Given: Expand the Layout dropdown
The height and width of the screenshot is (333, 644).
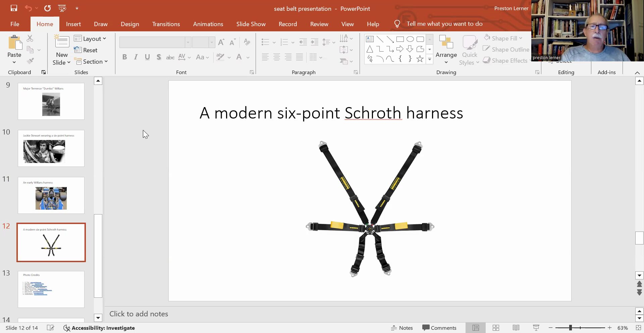Looking at the screenshot, I should click(x=90, y=39).
